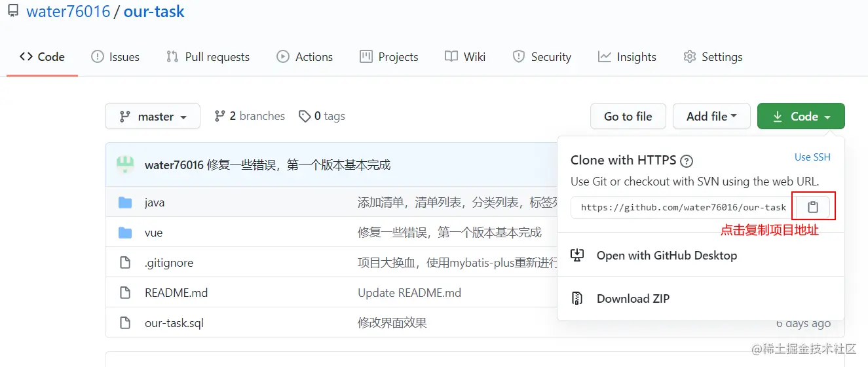Click the GitHub Desktop download icon
This screenshot has height=367, width=868.
tap(577, 256)
